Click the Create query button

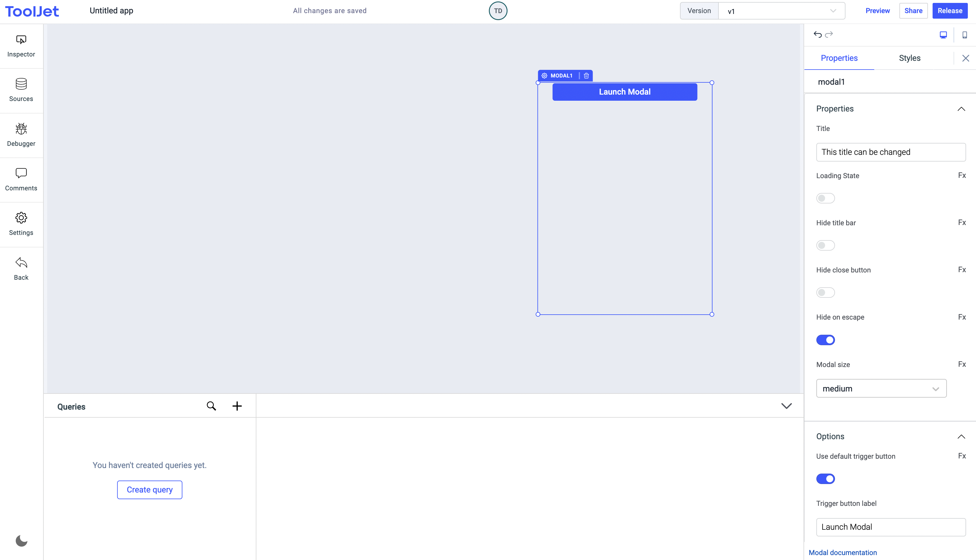149,490
